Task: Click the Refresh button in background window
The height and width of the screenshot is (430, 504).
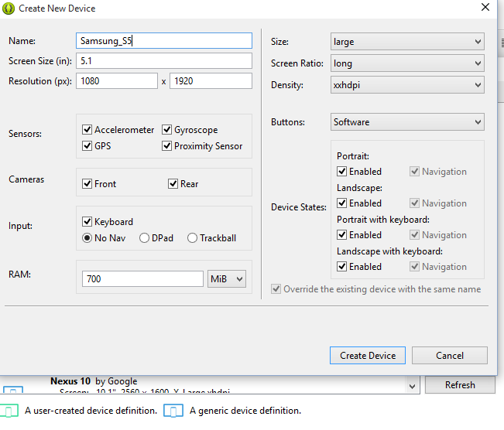Action: (x=460, y=384)
